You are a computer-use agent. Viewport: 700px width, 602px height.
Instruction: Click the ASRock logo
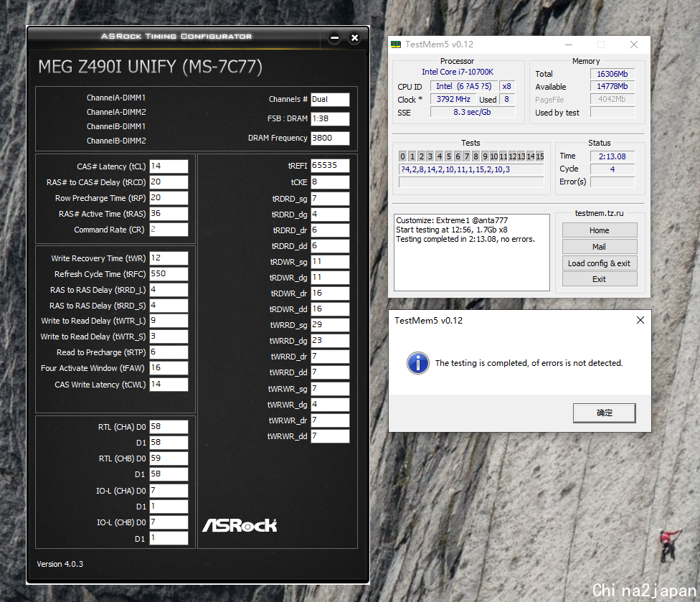point(240,525)
